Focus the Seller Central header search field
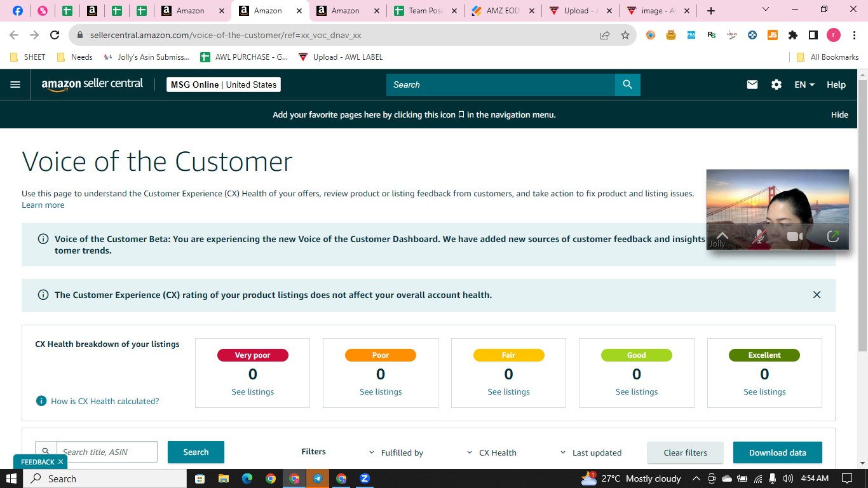Viewport: 868px width, 488px height. pyautogui.click(x=501, y=85)
